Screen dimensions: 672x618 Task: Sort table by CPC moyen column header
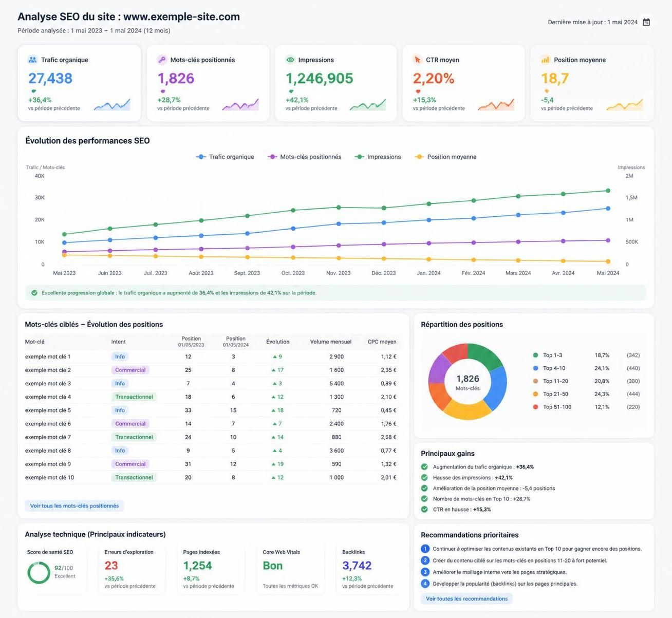(382, 342)
